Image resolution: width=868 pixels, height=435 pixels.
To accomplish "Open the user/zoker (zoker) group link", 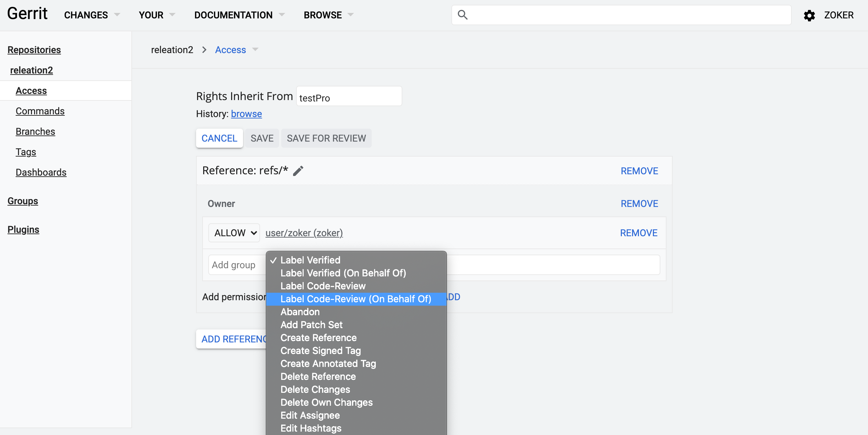I will [304, 233].
